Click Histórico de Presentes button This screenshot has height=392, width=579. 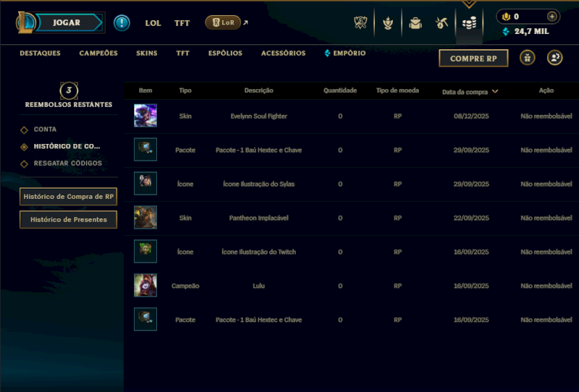click(x=68, y=220)
